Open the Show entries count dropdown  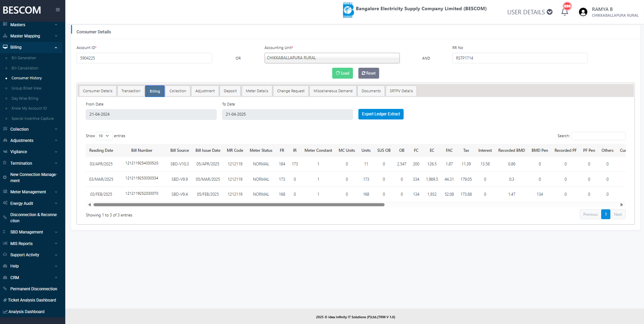tap(104, 136)
